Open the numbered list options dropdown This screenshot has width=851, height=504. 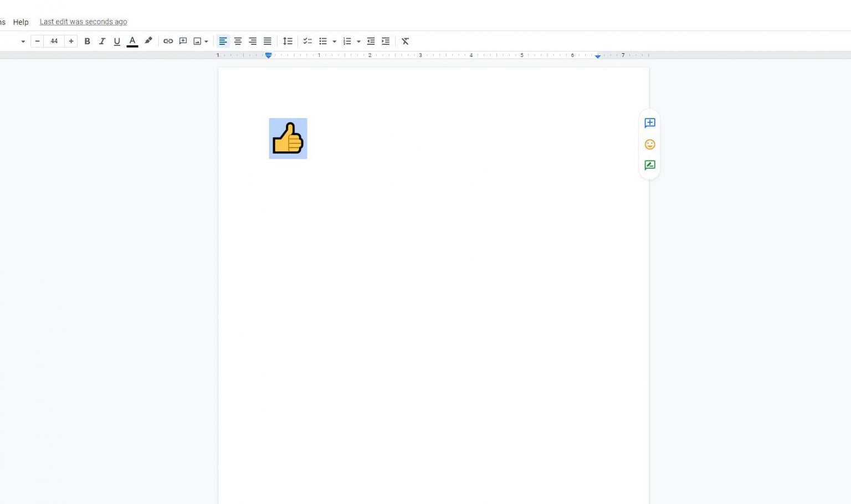(x=359, y=41)
